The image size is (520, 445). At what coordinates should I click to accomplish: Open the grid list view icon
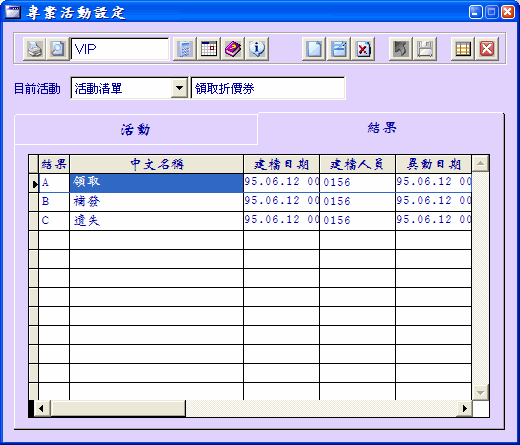463,49
